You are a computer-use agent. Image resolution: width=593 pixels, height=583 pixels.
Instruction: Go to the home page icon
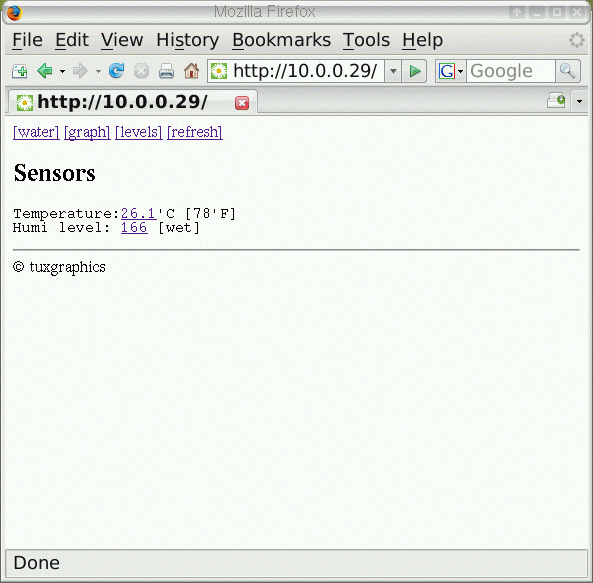191,71
